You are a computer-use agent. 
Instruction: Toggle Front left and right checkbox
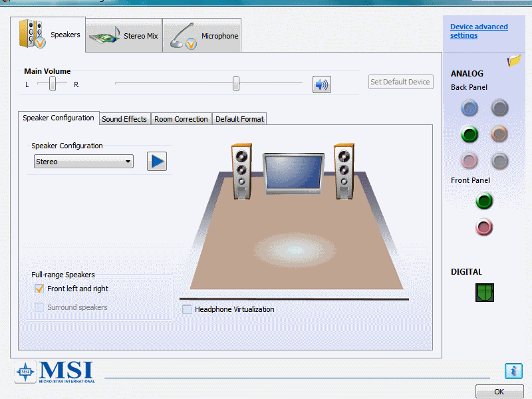39,289
